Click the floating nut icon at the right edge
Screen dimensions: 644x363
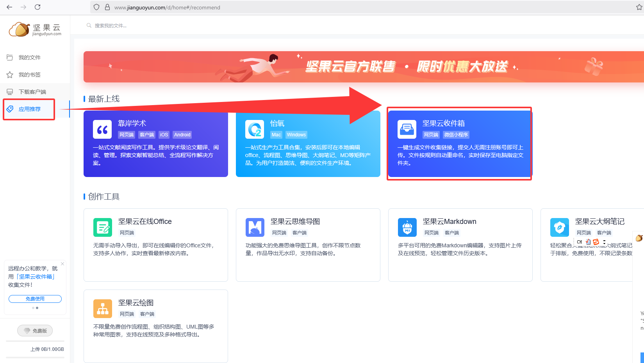[639, 238]
